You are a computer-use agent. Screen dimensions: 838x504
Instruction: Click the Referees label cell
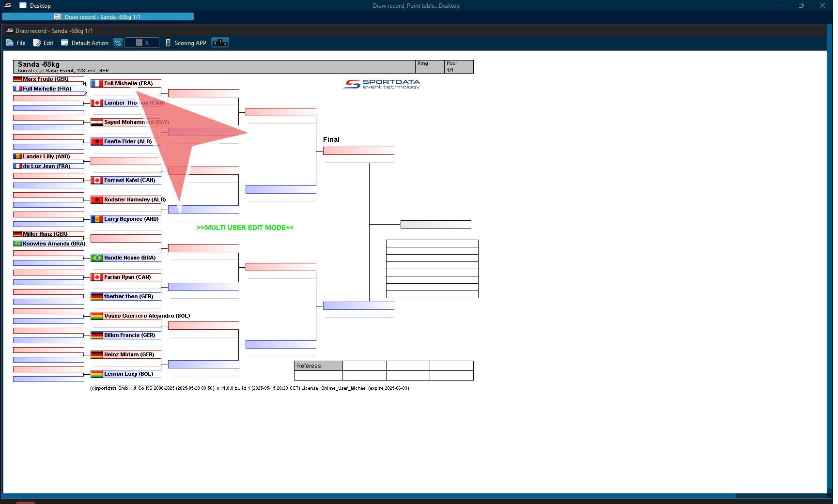pyautogui.click(x=318, y=366)
